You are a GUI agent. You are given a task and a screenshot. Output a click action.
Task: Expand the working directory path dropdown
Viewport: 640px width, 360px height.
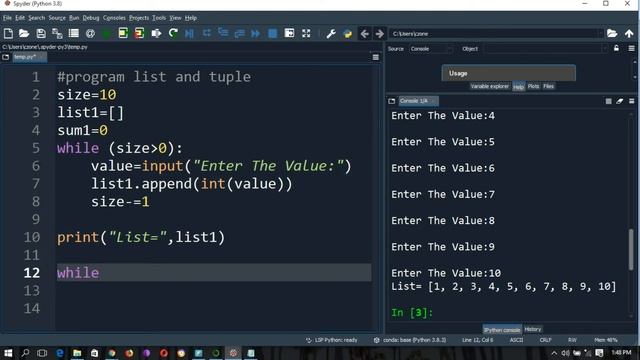click(600, 33)
